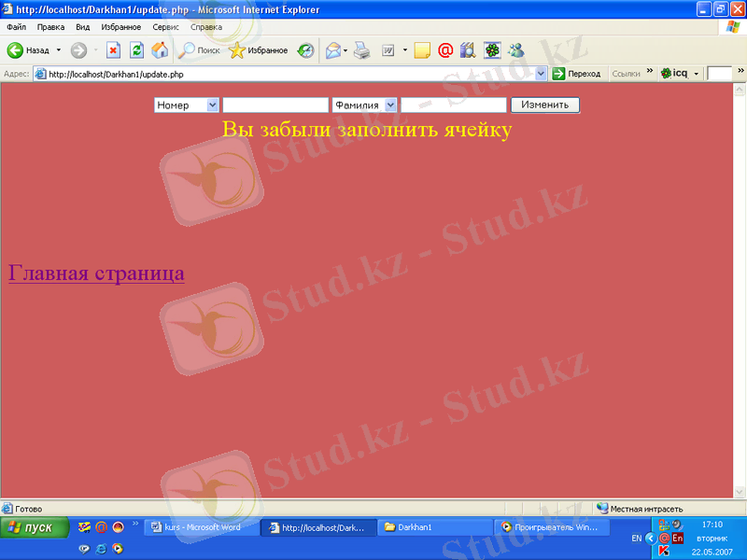Open the Назад history dropdown arrow
Screen dimensions: 747x560
tap(59, 50)
